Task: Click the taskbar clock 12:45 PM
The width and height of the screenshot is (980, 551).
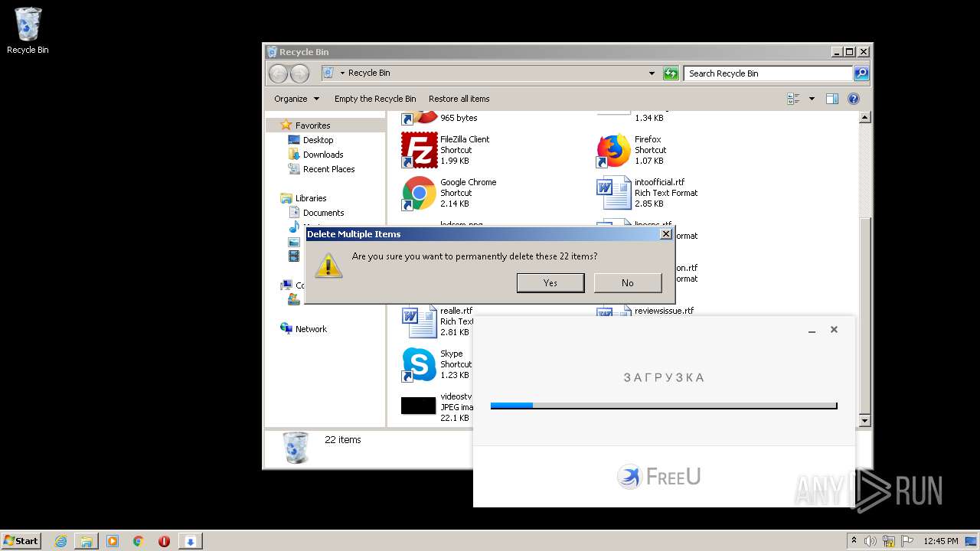Action: pyautogui.click(x=941, y=541)
